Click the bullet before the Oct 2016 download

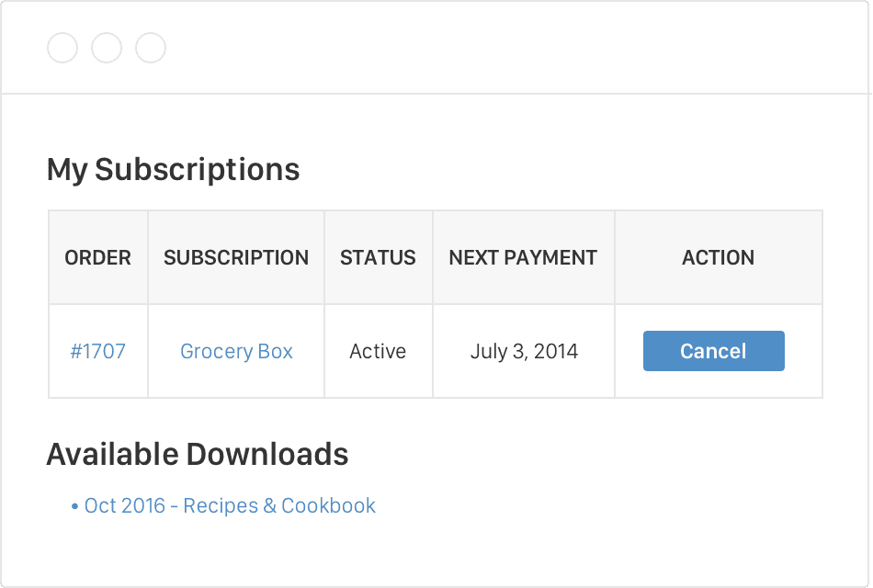pyautogui.click(x=74, y=507)
